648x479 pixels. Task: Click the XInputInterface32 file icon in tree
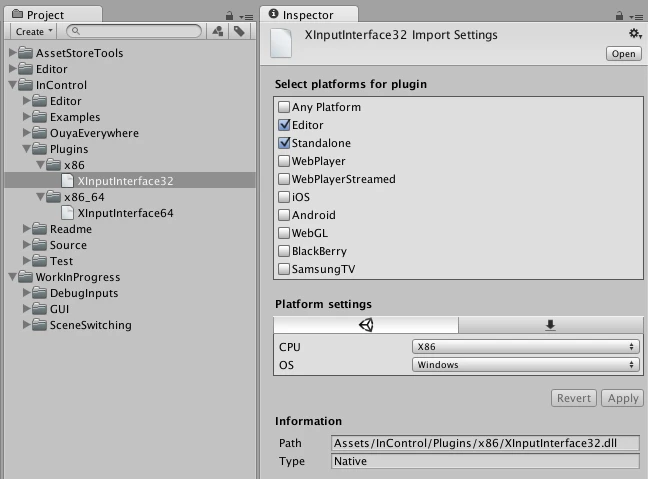(x=67, y=181)
